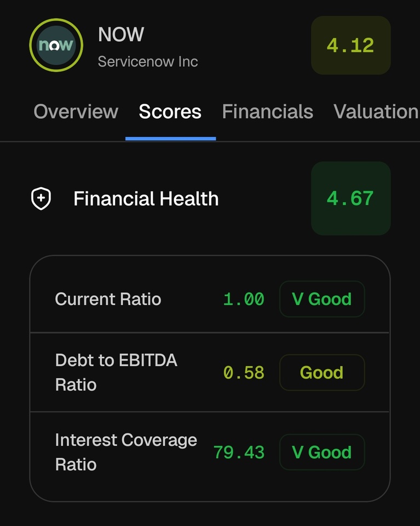
Task: Go to the Valuation tab
Action: [x=376, y=112]
